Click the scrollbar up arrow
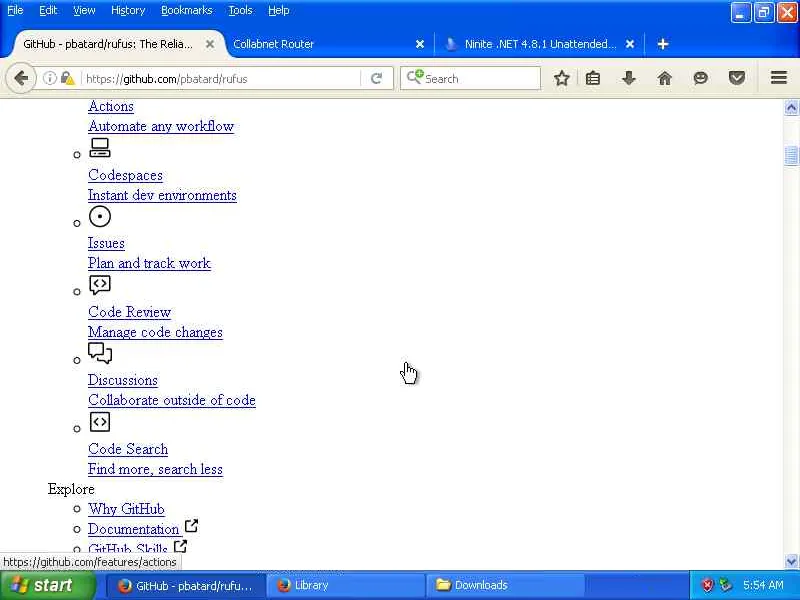This screenshot has width=800, height=600. [791, 108]
